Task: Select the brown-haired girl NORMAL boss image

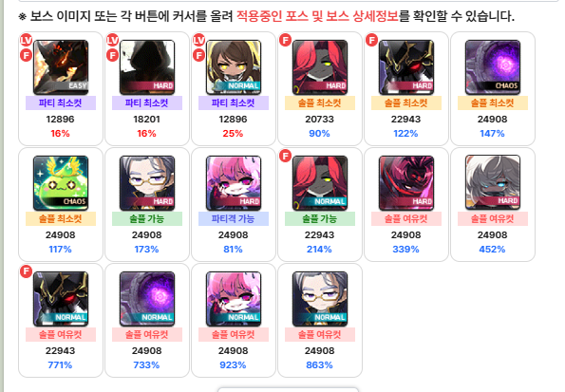Action: [x=234, y=67]
